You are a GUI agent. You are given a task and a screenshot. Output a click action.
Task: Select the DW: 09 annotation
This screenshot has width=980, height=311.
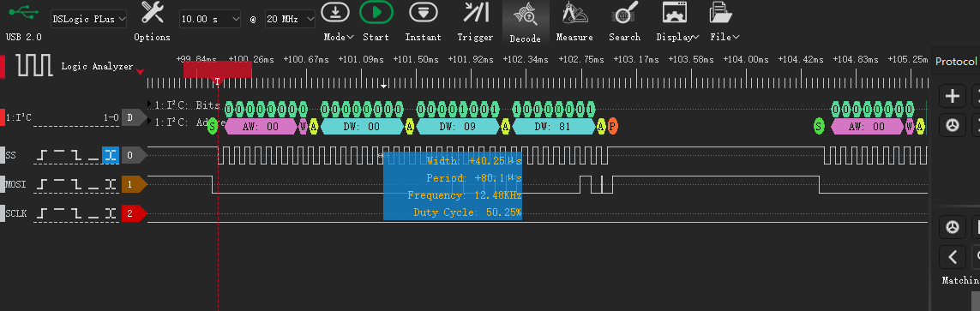coord(458,127)
